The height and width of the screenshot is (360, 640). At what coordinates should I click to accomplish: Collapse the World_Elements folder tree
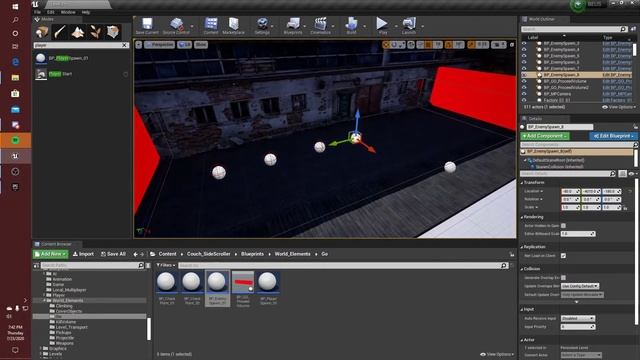coord(44,300)
